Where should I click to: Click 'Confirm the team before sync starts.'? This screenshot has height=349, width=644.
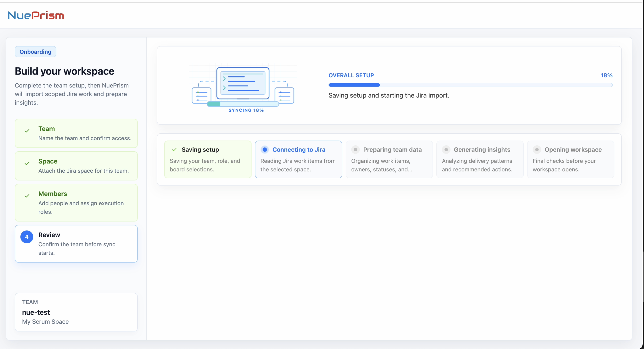click(x=77, y=248)
